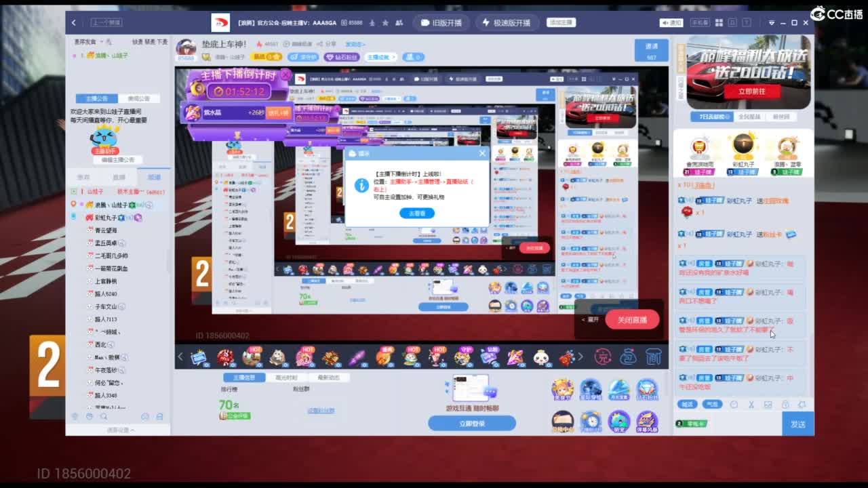The height and width of the screenshot is (488, 868).
Task: Select the first gift in the gift bar
Action: coord(199,357)
